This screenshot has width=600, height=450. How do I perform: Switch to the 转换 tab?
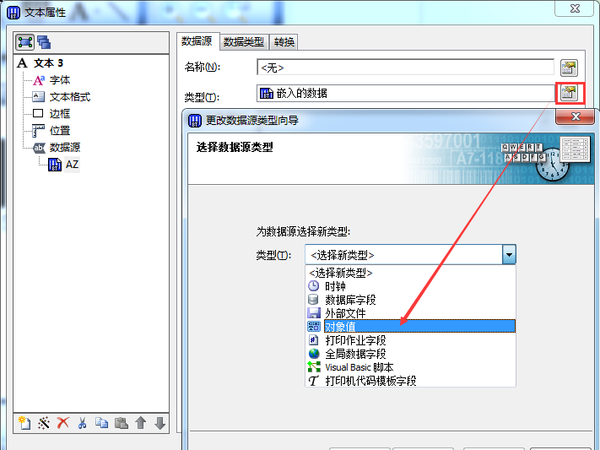point(284,42)
